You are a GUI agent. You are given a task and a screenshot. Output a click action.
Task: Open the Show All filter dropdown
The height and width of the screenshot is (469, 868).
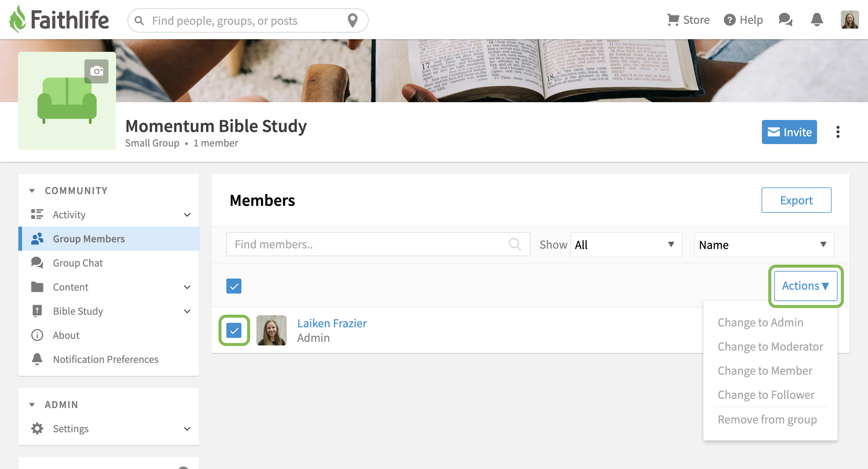click(626, 245)
